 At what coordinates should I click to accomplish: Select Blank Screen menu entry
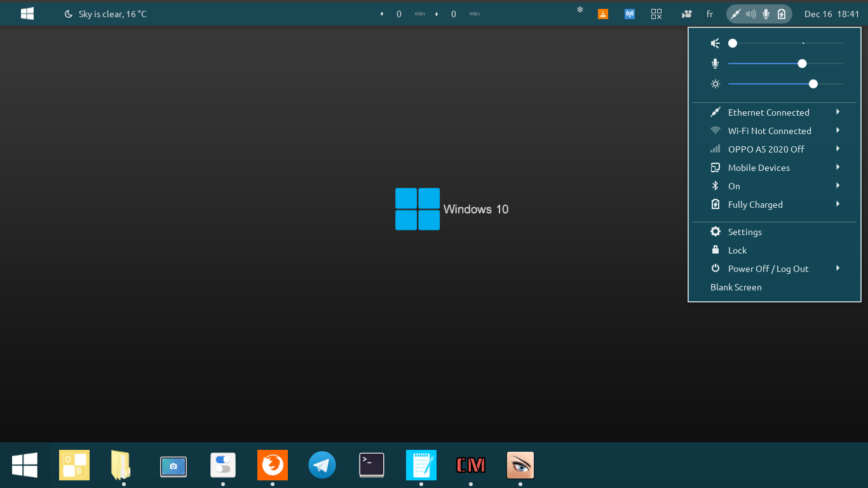click(x=774, y=287)
